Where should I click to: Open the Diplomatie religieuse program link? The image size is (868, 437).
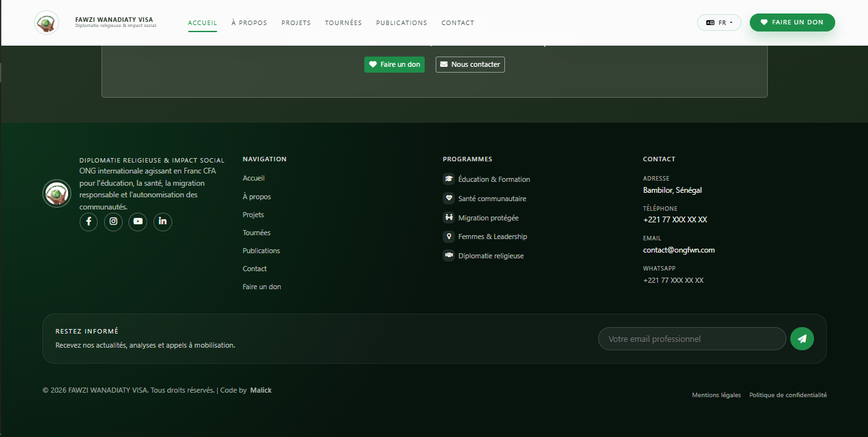pos(491,256)
